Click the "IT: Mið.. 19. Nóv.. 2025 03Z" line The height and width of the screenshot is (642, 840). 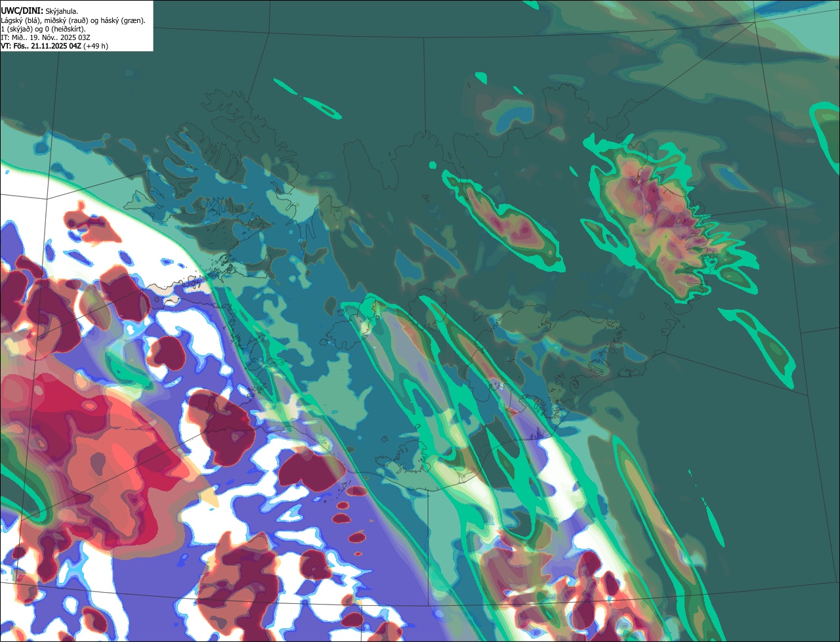point(46,37)
